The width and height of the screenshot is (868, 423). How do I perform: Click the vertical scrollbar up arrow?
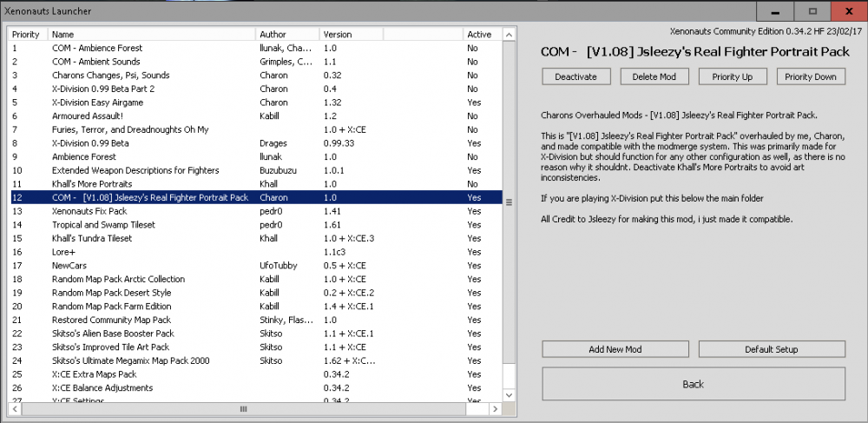point(509,35)
